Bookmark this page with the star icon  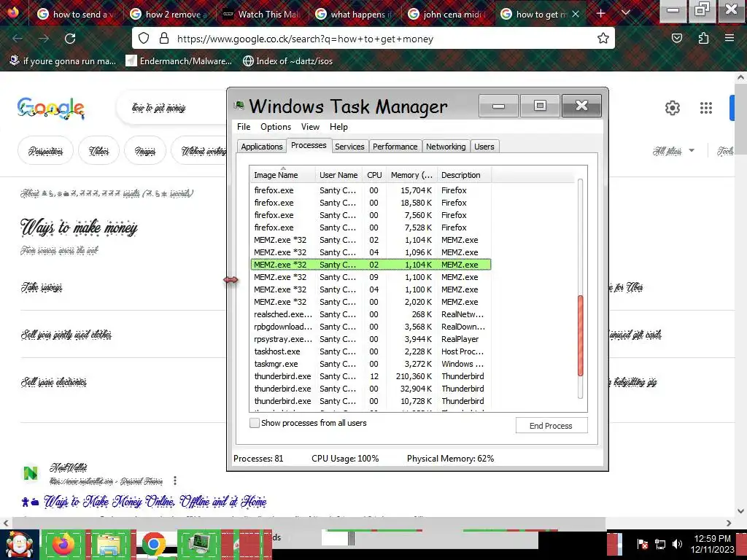(x=603, y=39)
